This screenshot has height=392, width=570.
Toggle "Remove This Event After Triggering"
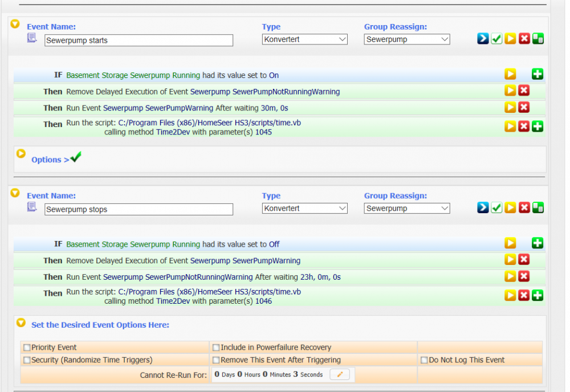[216, 360]
